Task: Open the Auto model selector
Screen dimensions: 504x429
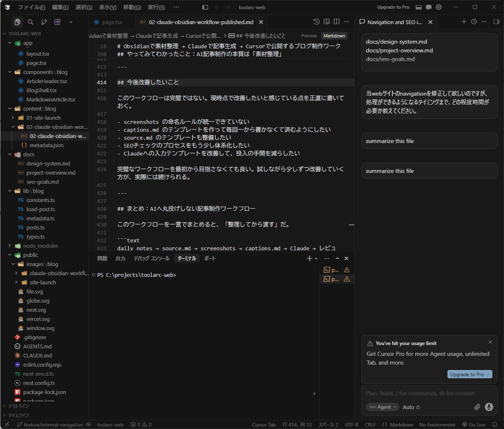Action: (411, 407)
